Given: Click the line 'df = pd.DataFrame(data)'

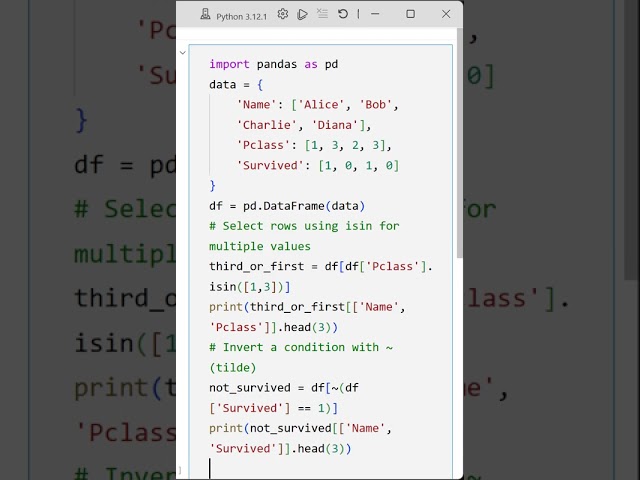Looking at the screenshot, I should coord(287,206).
